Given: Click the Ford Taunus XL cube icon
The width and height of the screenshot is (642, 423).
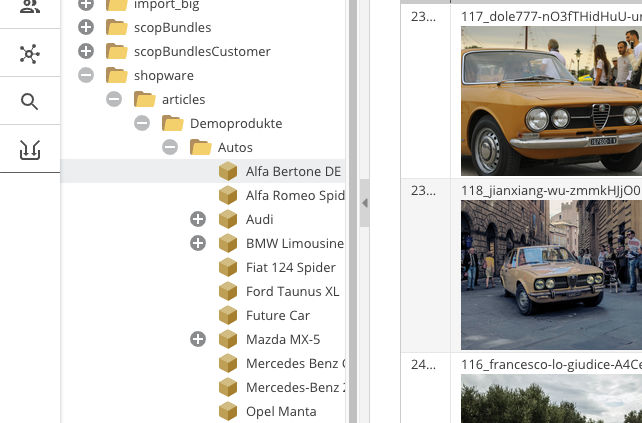Looking at the screenshot, I should point(228,291).
